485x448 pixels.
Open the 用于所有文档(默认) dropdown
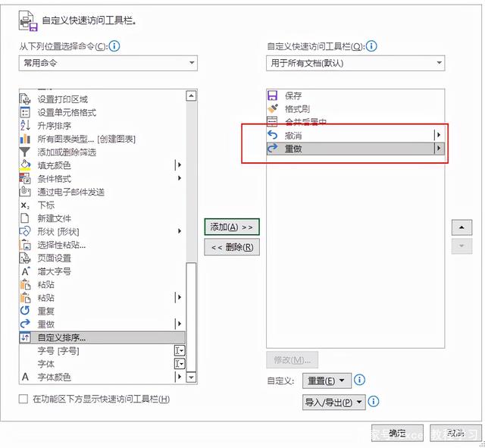(355, 63)
